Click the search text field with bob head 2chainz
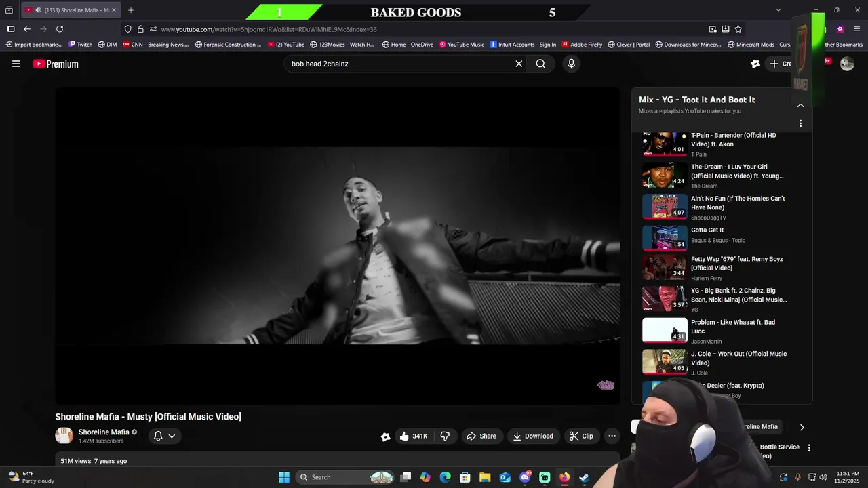The width and height of the screenshot is (868, 488). pos(400,64)
